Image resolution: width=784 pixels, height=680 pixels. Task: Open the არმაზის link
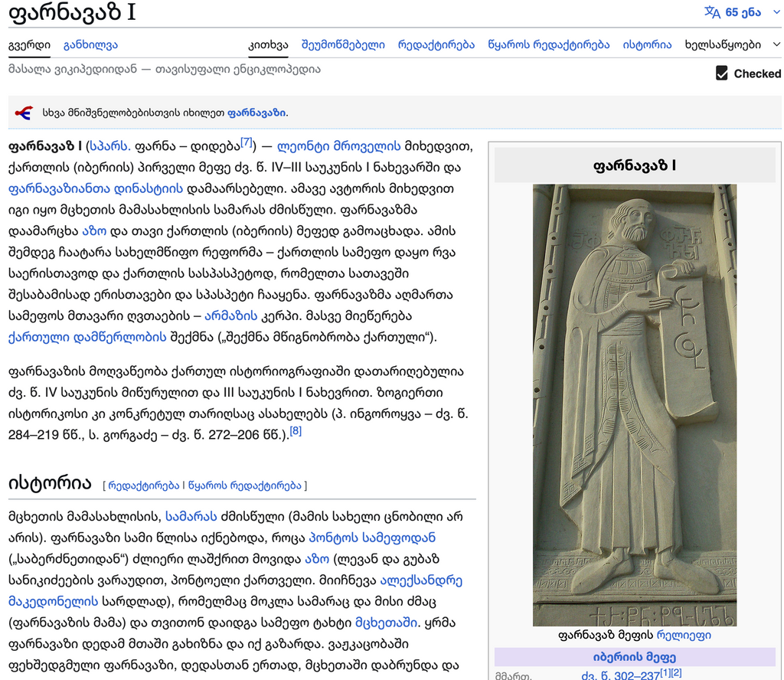point(231,316)
